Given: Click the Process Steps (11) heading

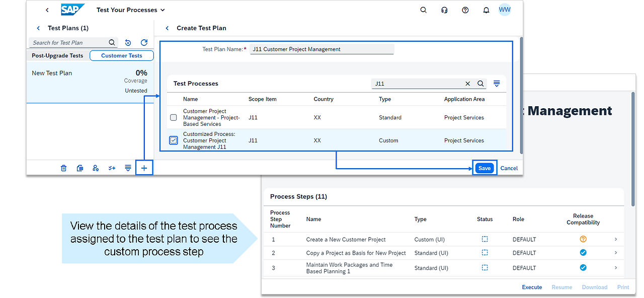Looking at the screenshot, I should (298, 197).
